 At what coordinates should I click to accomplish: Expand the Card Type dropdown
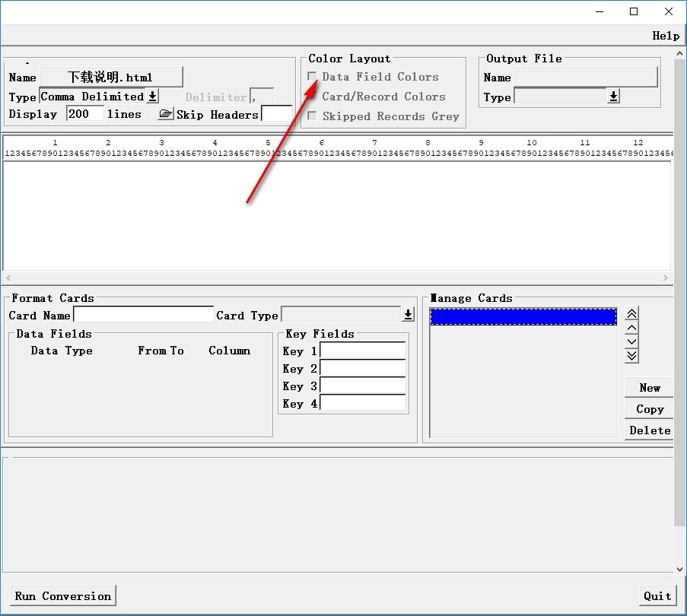tap(409, 315)
